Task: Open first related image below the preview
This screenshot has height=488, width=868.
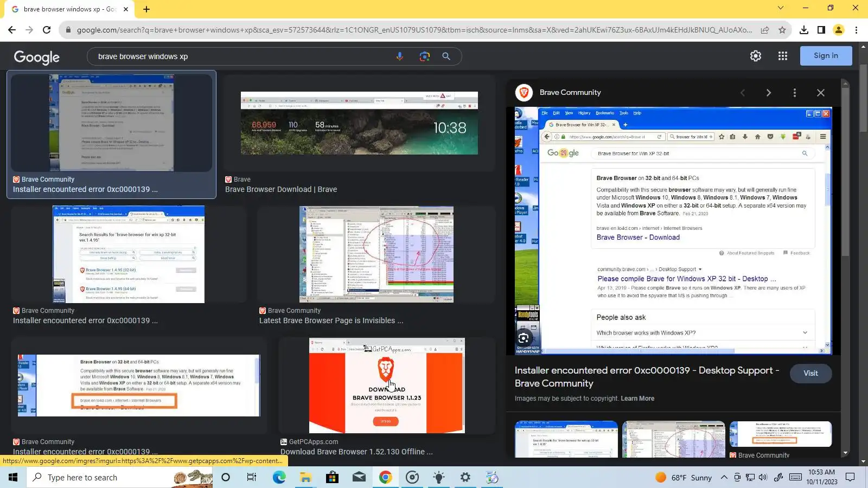Action: click(566, 439)
